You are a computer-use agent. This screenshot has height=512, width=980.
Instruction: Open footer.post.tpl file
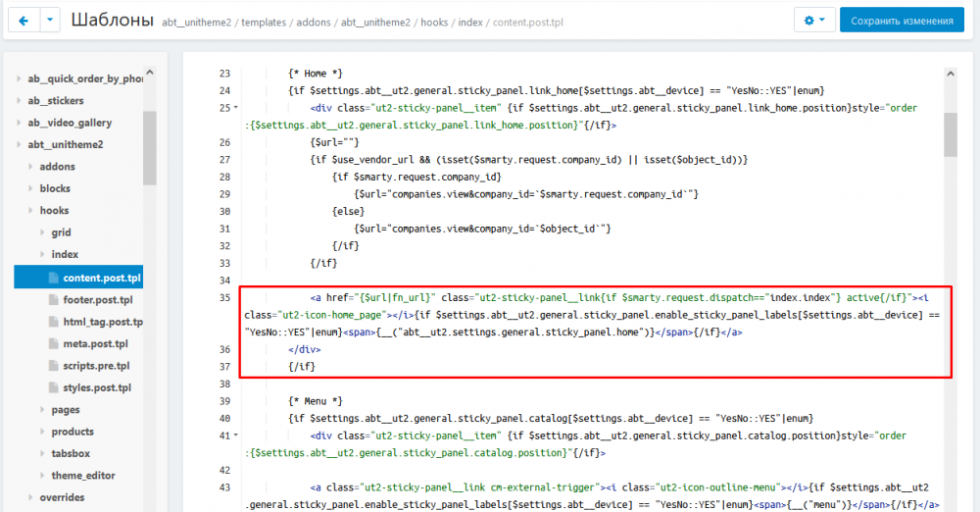click(96, 299)
